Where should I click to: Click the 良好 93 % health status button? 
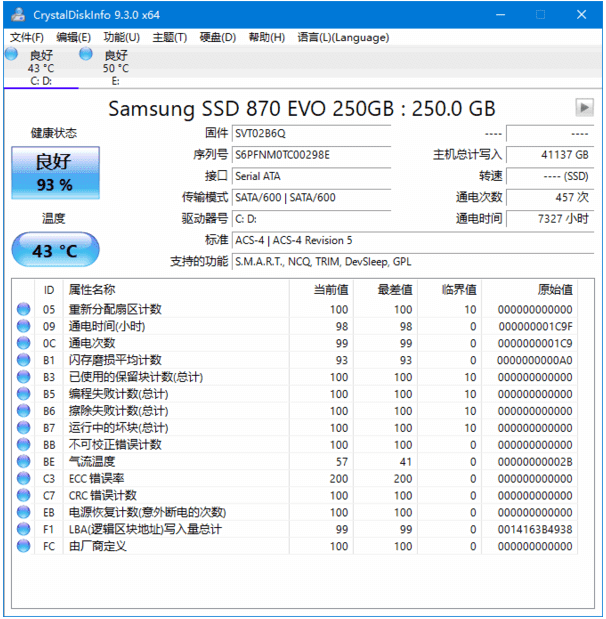click(54, 171)
